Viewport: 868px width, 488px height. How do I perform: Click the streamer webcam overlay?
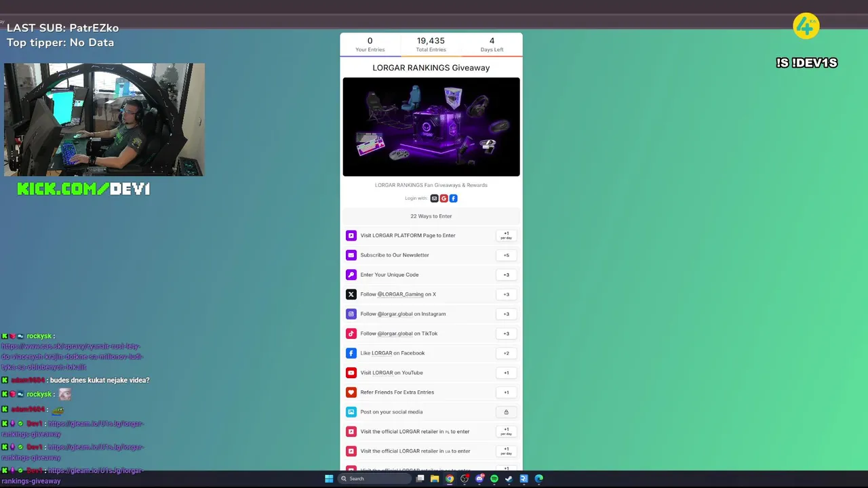104,120
